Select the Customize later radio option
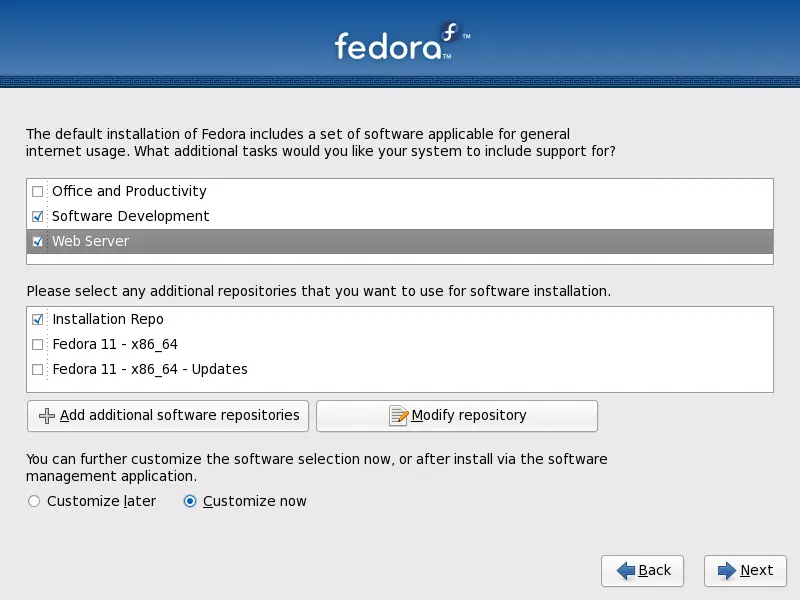Screen dimensions: 800x600 pos(34,501)
